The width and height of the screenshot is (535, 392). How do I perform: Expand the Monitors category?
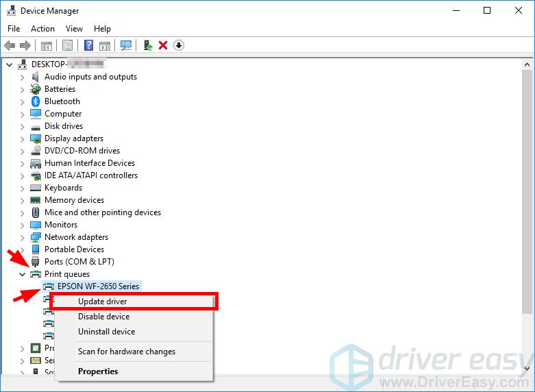pyautogui.click(x=22, y=225)
